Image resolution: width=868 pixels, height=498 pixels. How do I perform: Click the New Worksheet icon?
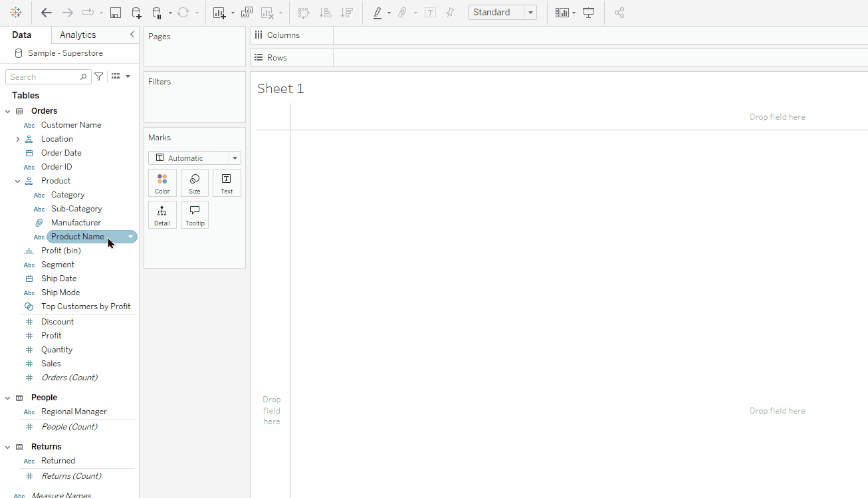(219, 13)
